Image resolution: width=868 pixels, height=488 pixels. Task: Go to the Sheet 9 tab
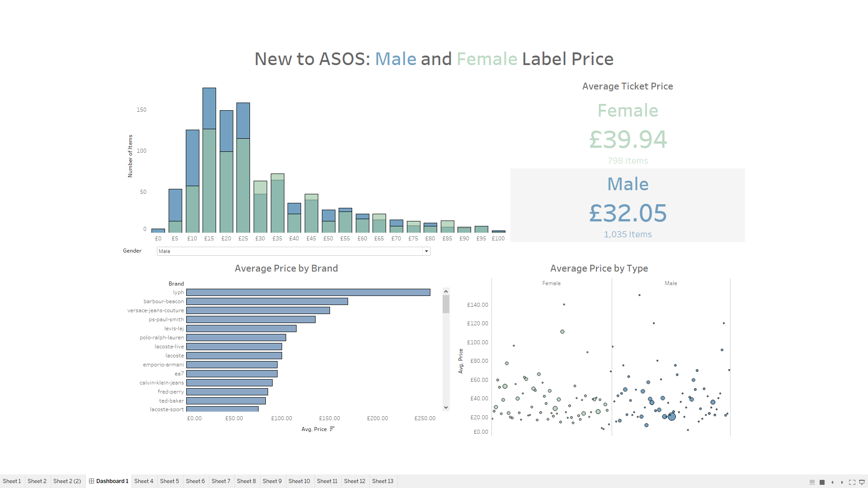click(x=272, y=481)
